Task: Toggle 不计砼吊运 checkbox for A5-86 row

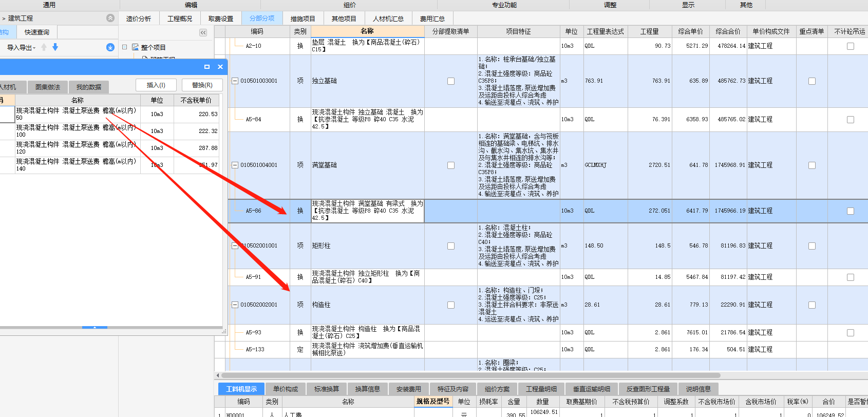Action: click(851, 211)
